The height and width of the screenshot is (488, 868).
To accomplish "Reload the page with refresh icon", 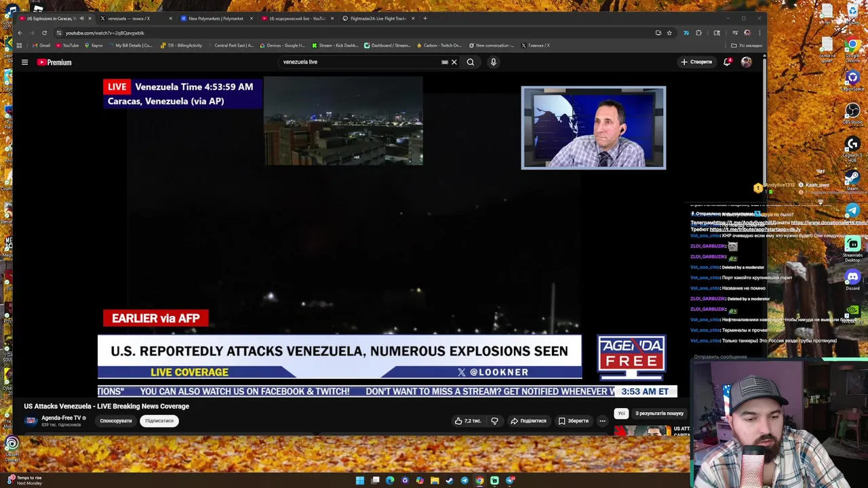I will (x=44, y=33).
